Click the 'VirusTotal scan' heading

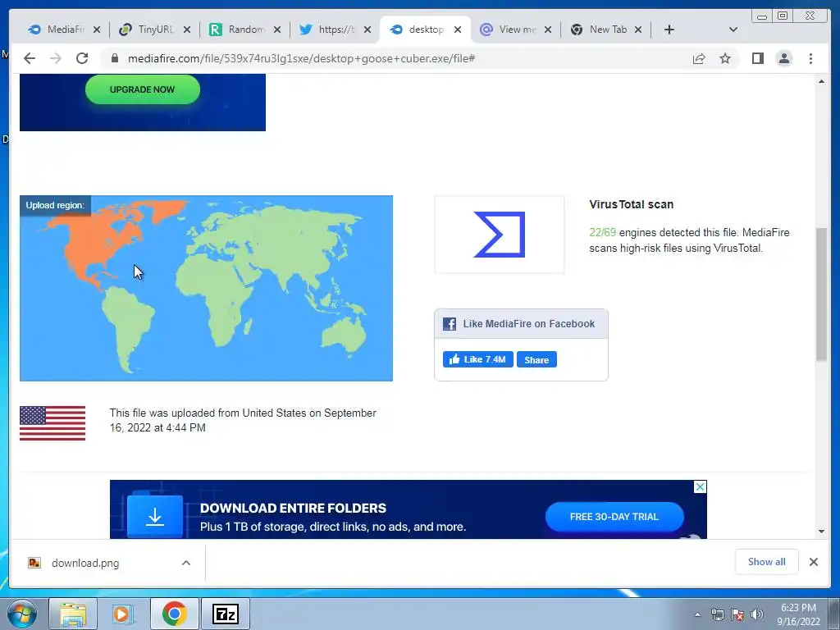pyautogui.click(x=631, y=204)
